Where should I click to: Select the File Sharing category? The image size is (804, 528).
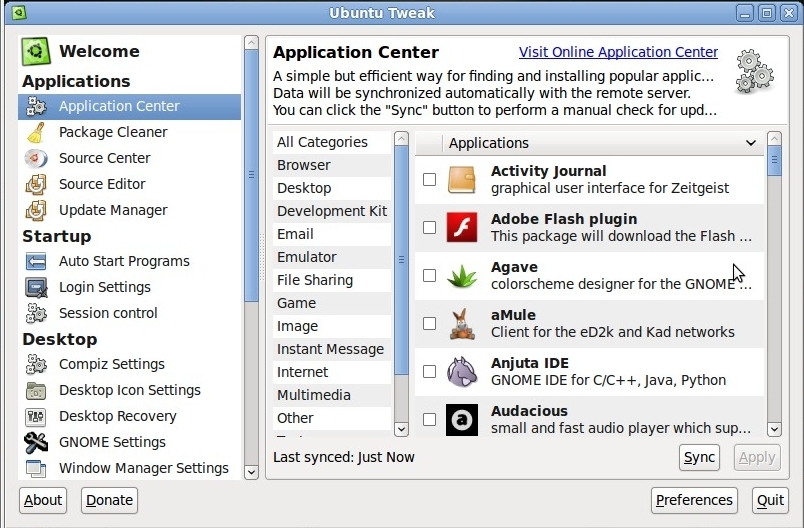pos(332,280)
